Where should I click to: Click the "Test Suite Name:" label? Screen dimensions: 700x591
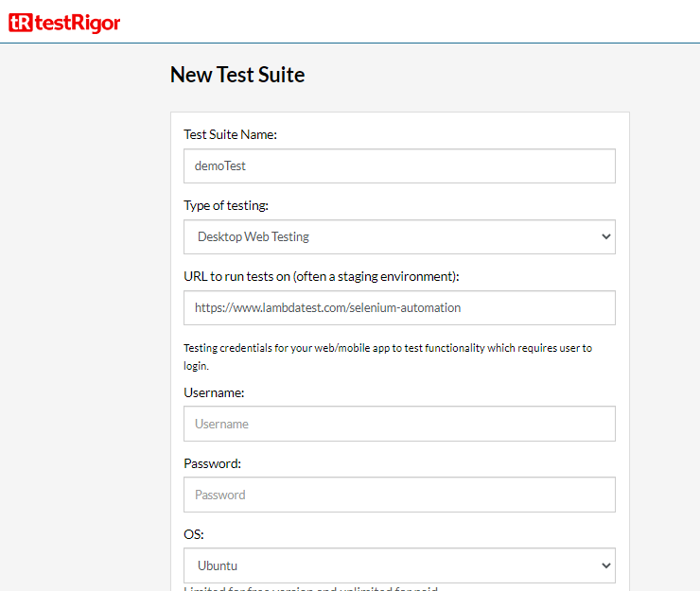click(x=230, y=134)
